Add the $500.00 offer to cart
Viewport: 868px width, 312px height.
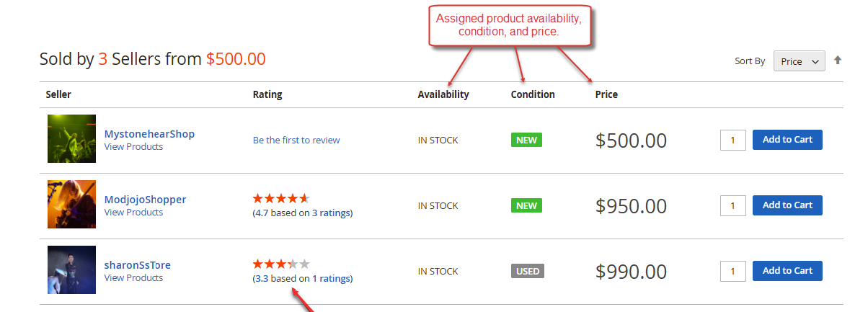(787, 140)
